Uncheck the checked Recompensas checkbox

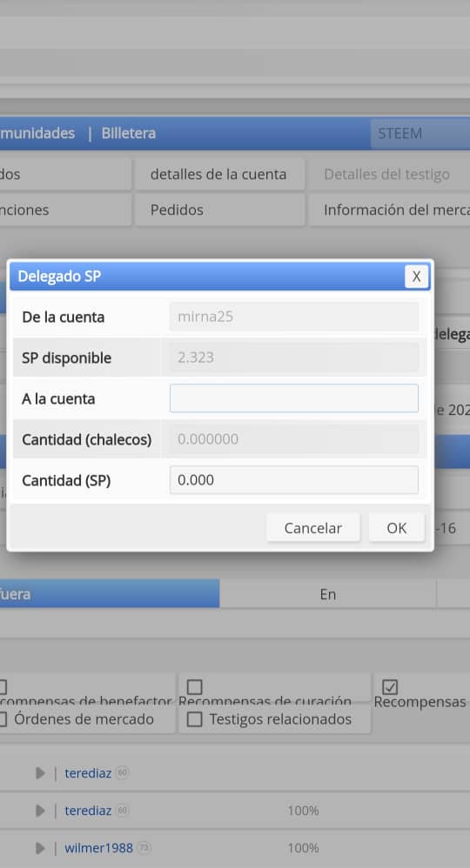click(x=390, y=687)
